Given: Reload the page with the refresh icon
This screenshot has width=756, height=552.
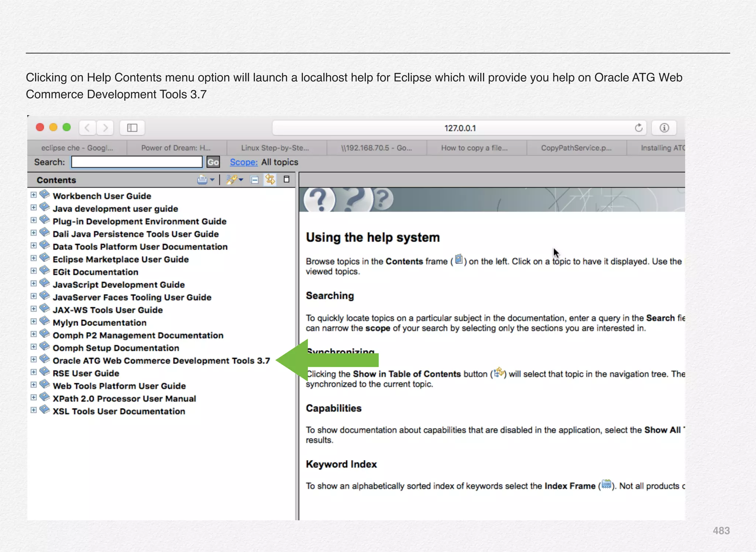Looking at the screenshot, I should (639, 128).
